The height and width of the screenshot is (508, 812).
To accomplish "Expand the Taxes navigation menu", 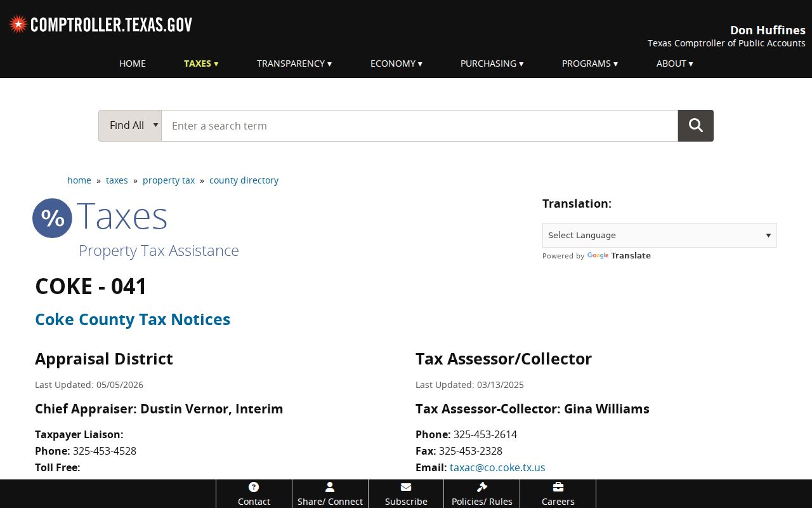I will (x=201, y=63).
